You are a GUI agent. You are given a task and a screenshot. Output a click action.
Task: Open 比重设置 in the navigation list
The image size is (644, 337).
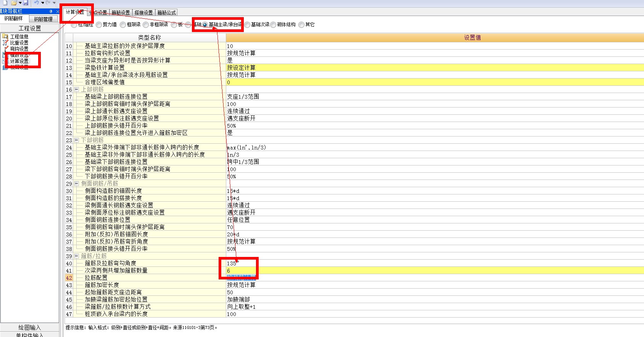[x=19, y=43]
